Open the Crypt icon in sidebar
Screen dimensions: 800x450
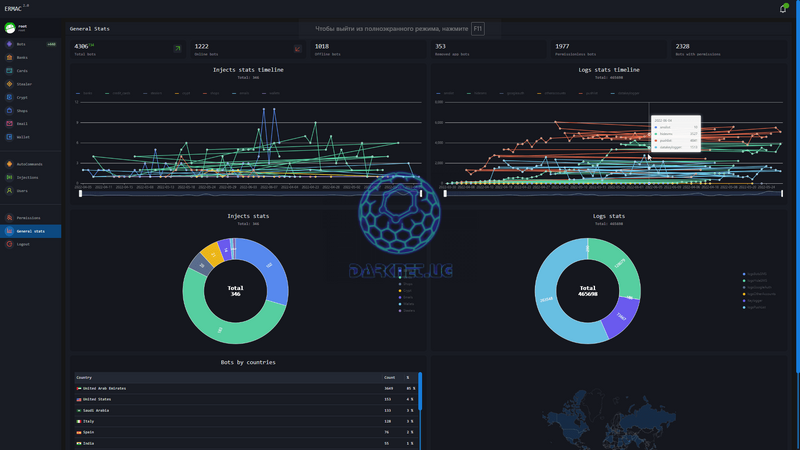coord(9,97)
